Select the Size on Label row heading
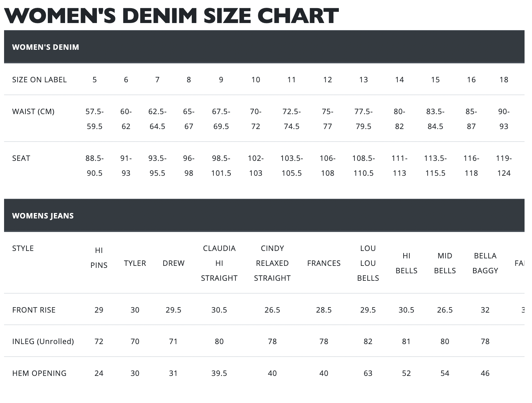 (x=39, y=80)
